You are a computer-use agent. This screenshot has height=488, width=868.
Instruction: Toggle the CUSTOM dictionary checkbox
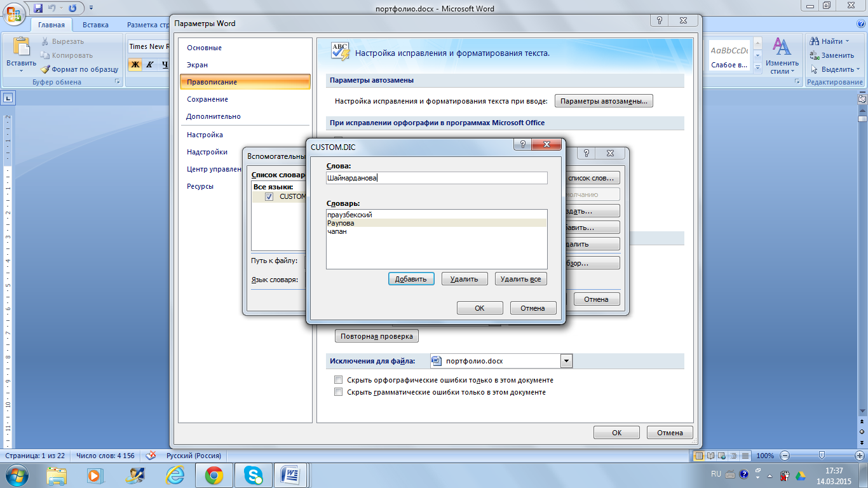point(269,197)
